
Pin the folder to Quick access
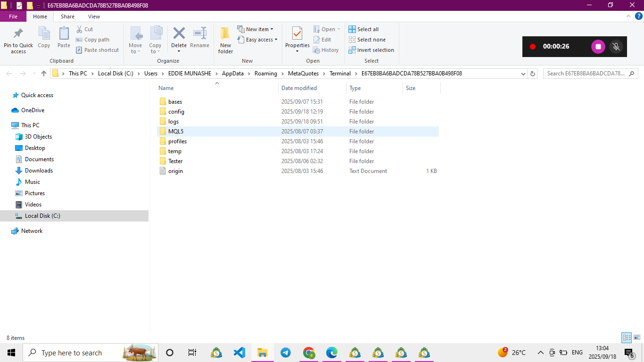(x=18, y=40)
